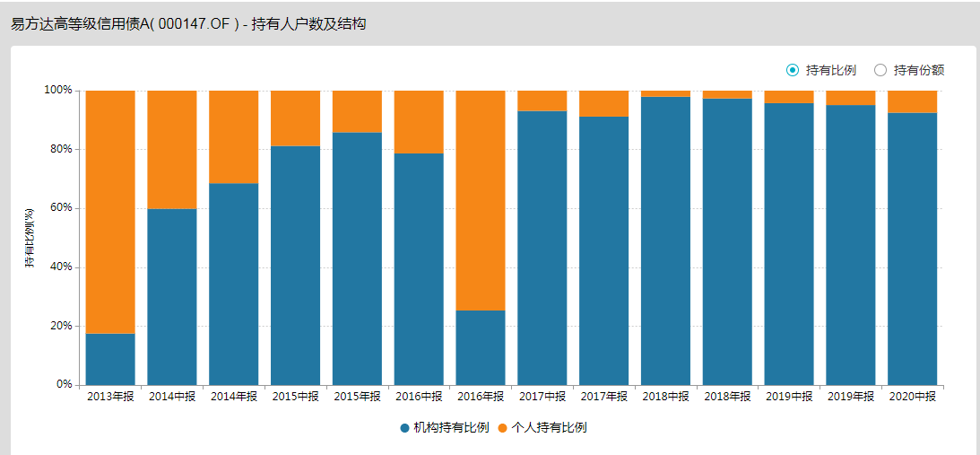Click the orange segment for 2017年报
The image size is (980, 455).
(604, 104)
